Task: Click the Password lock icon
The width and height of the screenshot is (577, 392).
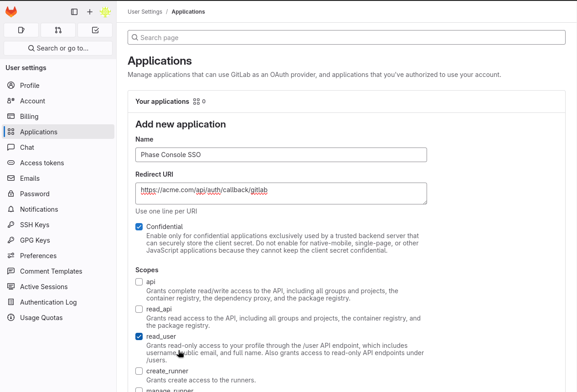Action: tap(11, 193)
